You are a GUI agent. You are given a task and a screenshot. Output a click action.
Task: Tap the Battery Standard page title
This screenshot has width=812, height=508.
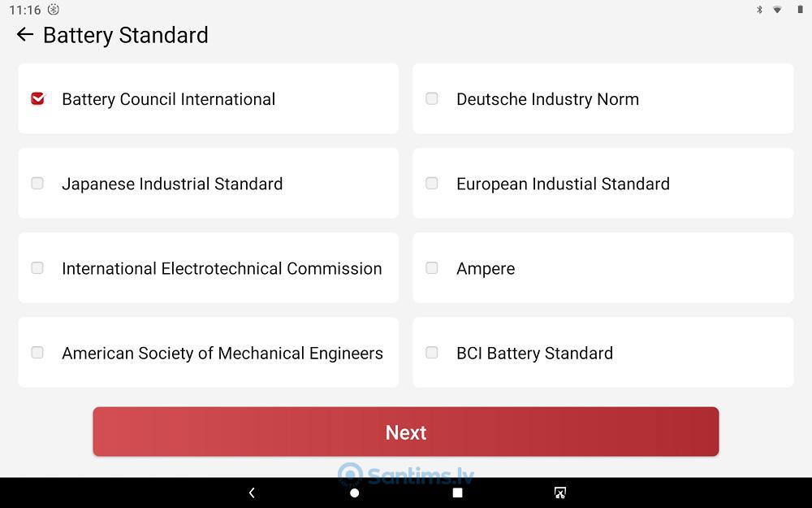(126, 35)
